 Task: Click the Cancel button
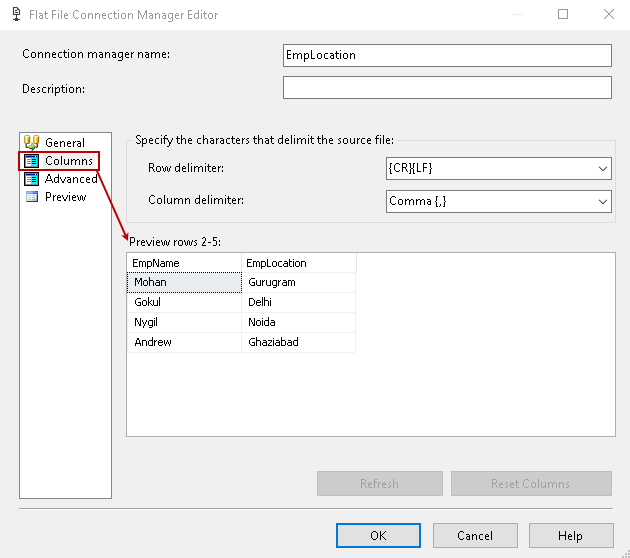click(x=475, y=536)
